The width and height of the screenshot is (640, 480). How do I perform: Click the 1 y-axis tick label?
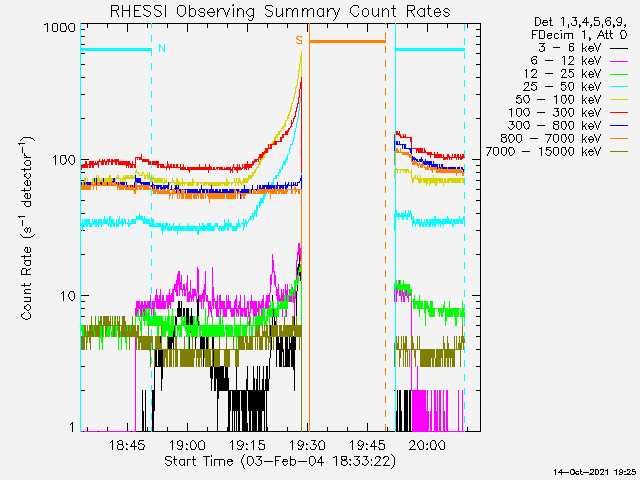[x=72, y=427]
